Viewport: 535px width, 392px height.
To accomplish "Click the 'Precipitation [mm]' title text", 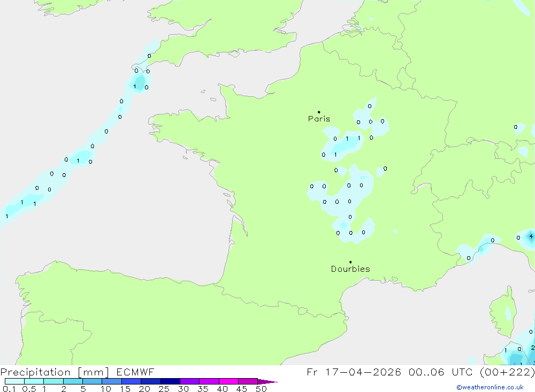I will point(55,372).
